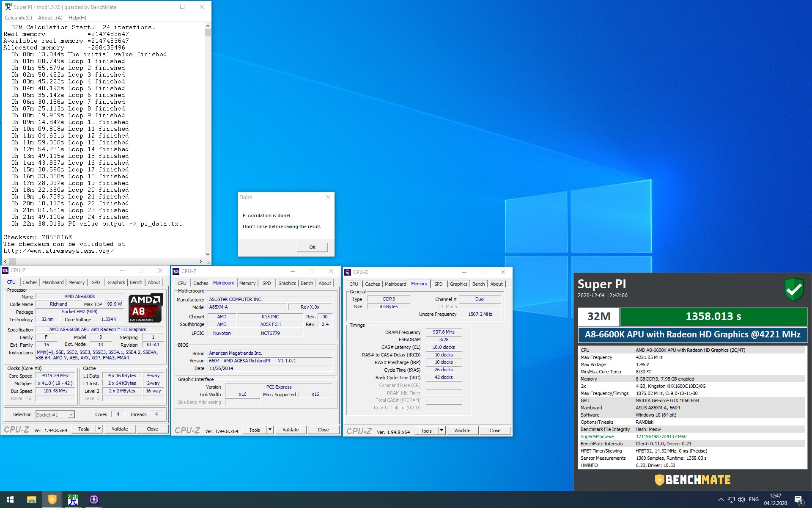Click the A8-6600K APU @4221 MHz banner
Image resolution: width=812 pixels, height=508 pixels.
(692, 334)
